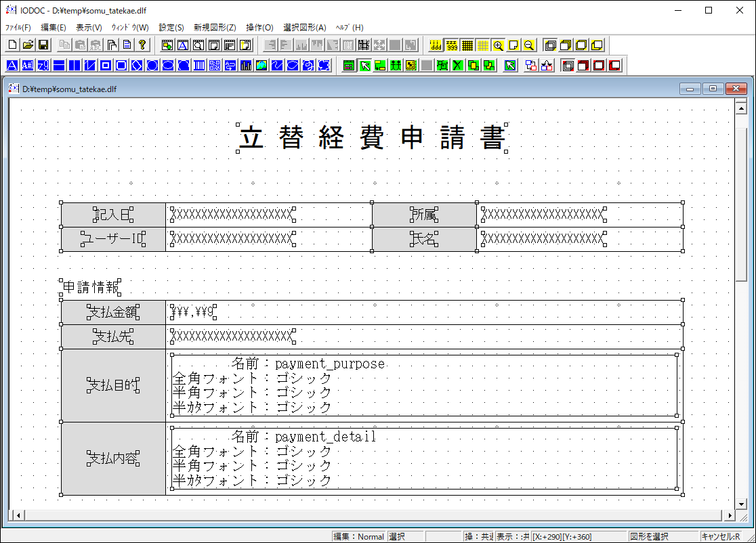The image size is (756, 543).
Task: Open the 新規図形(Z) menu
Action: point(215,28)
